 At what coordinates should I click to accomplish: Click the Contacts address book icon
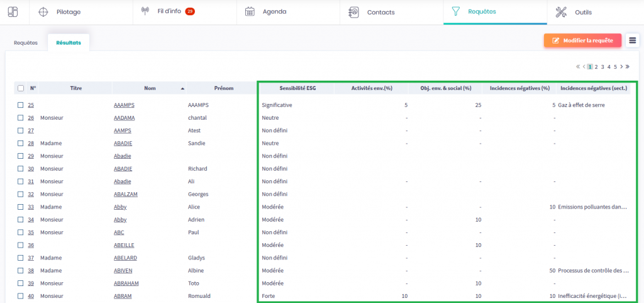click(353, 12)
